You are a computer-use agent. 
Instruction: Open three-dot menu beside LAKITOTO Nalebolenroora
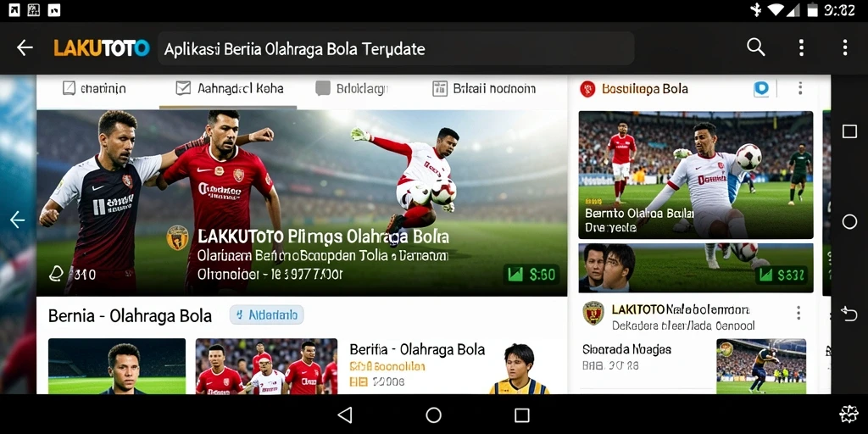coord(798,314)
